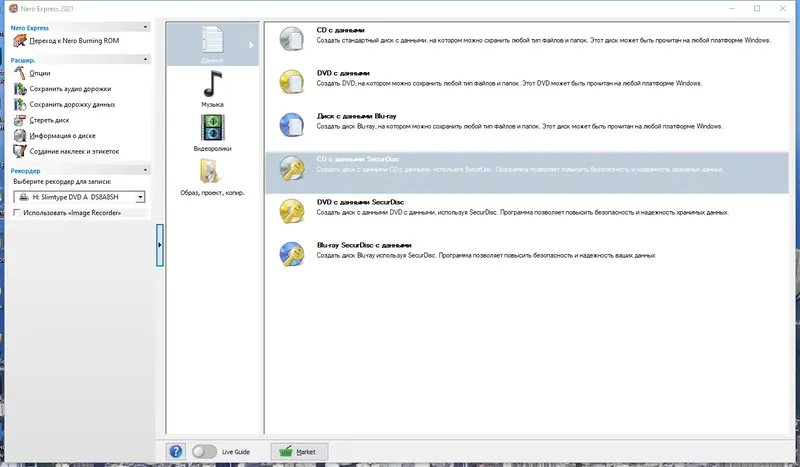Select the Music note category icon
The width and height of the screenshot is (800, 467).
click(212, 84)
